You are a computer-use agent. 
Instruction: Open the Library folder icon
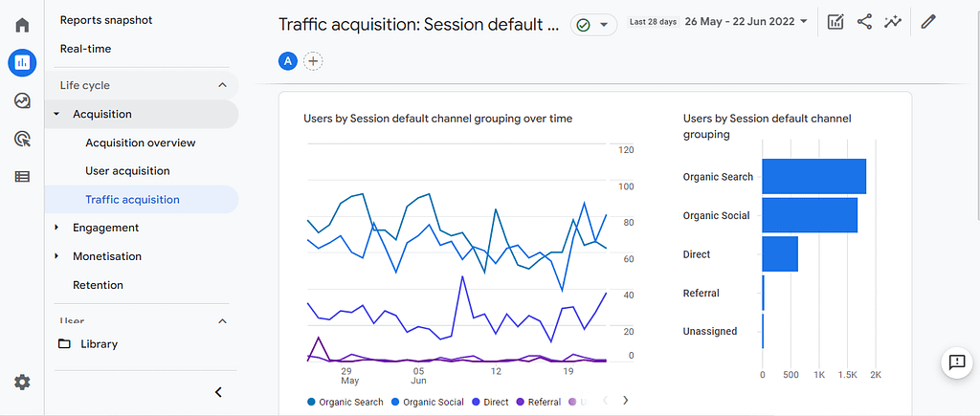pos(64,344)
